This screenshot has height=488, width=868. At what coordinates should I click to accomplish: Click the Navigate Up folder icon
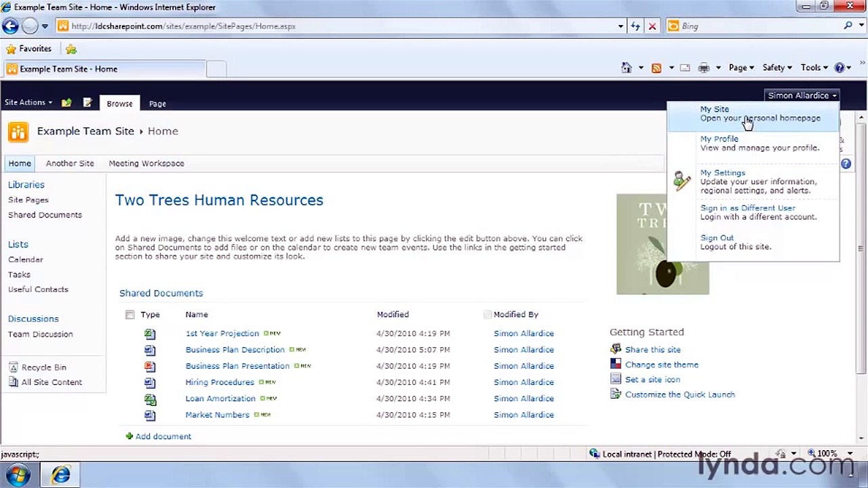click(x=66, y=103)
